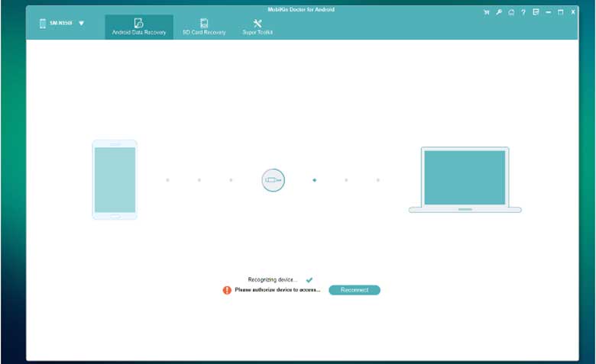Expand the SM-N950 device dropdown arrow
596x364 pixels.
(x=81, y=23)
